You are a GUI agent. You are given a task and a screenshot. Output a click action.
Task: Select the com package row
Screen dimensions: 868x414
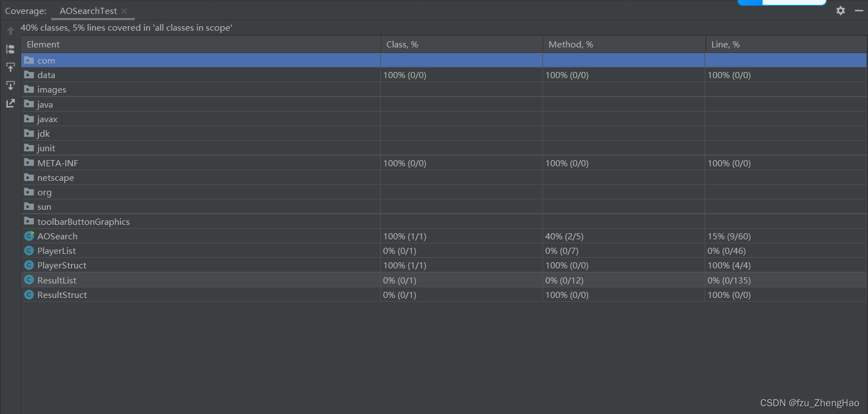pyautogui.click(x=444, y=60)
